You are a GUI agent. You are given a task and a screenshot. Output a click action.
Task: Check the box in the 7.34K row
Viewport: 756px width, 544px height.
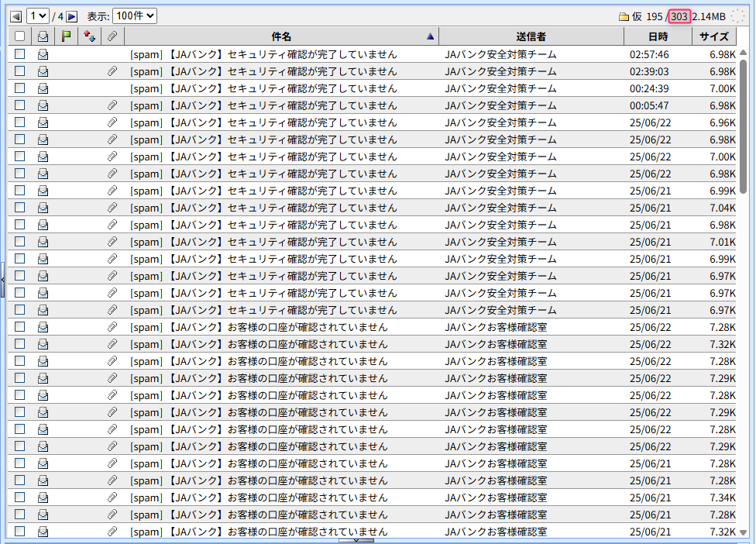[20, 498]
